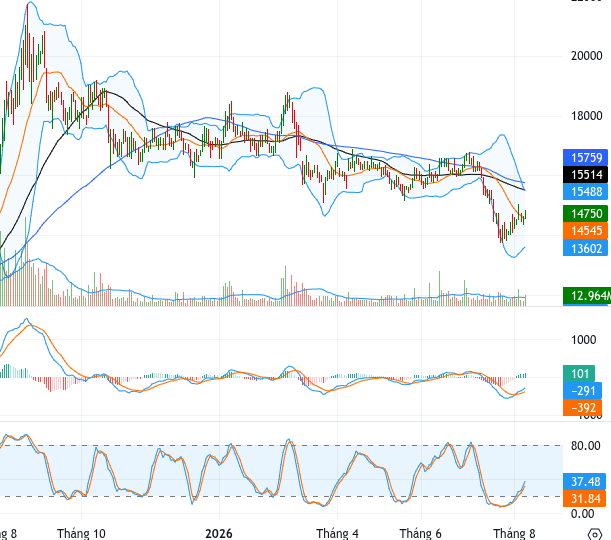The height and width of the screenshot is (540, 611).
Task: Click the 13602 lower band label
Action: 585,248
